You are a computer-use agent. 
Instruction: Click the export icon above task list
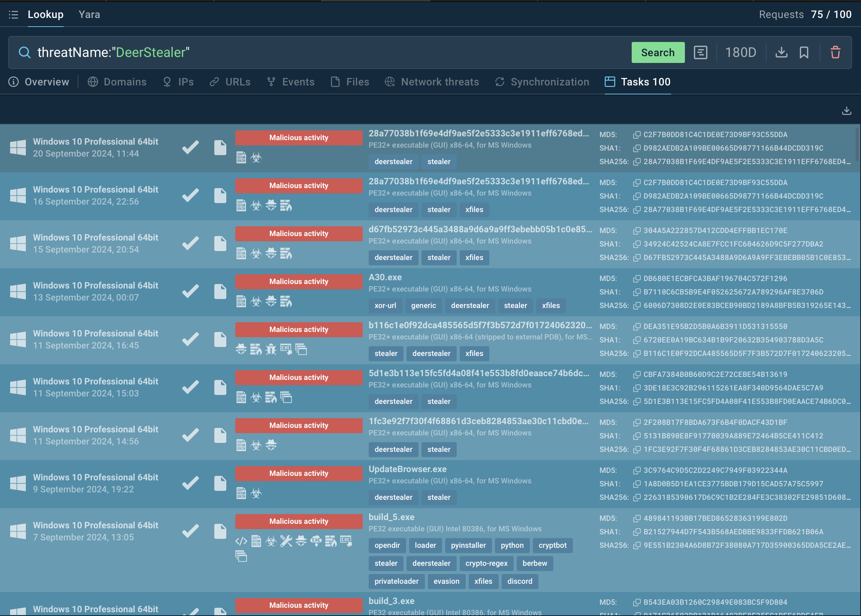tap(847, 111)
